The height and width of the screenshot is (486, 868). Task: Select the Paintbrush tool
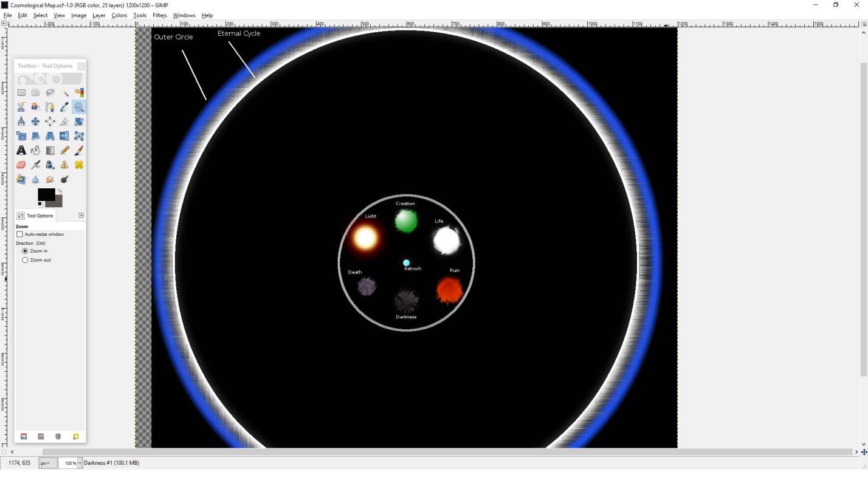(79, 151)
